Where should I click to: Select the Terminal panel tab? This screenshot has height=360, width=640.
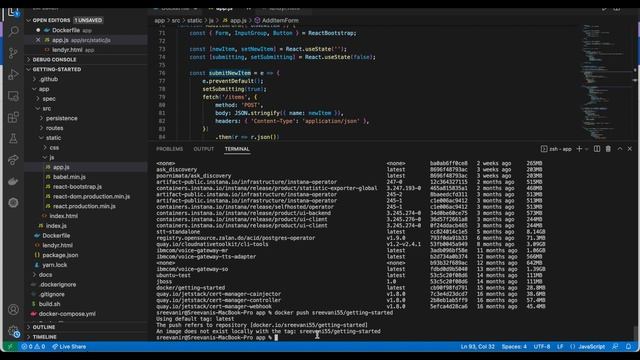237,149
